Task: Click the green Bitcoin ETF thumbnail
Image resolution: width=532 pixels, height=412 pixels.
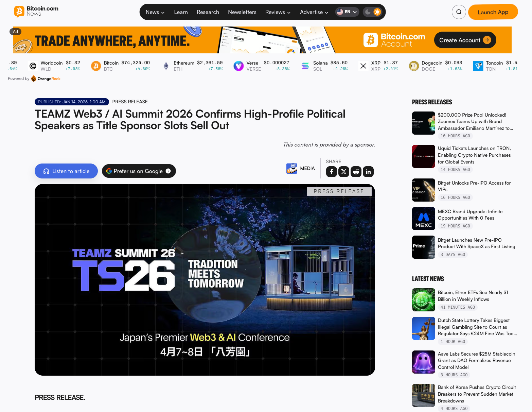Action: (x=424, y=300)
